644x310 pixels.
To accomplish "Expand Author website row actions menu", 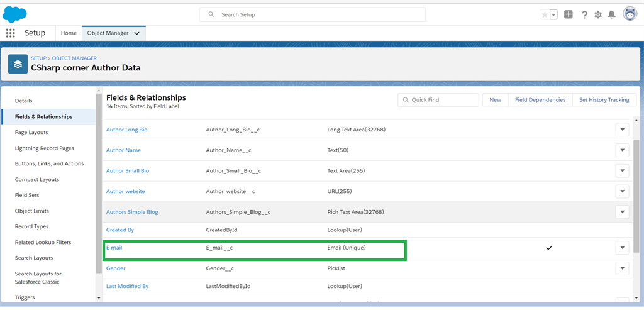I will tap(622, 191).
